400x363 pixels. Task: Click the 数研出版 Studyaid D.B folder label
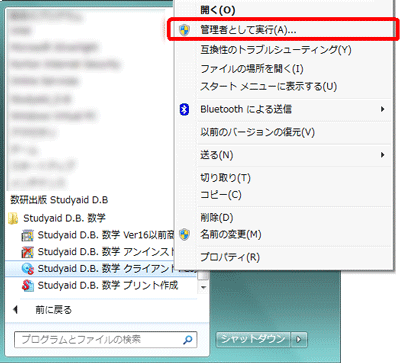pos(59,200)
